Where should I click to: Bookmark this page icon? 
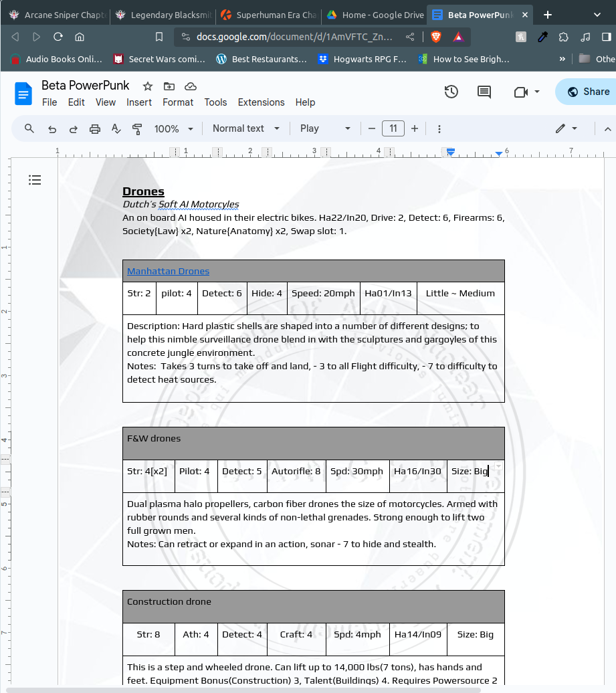159,37
